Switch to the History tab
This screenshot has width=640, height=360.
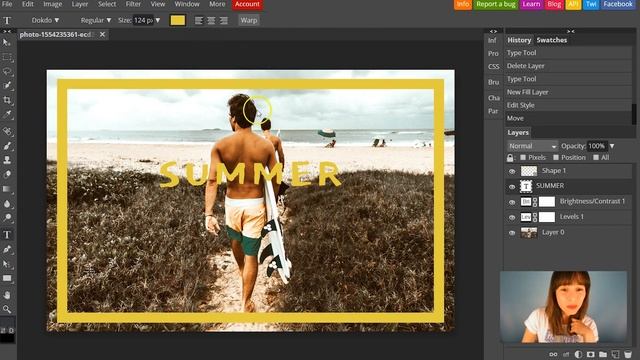point(519,40)
